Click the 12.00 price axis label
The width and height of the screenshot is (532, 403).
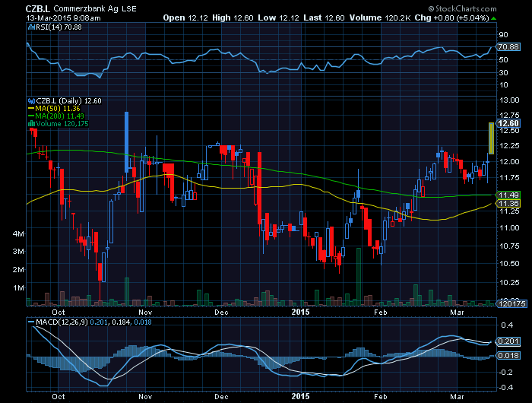pos(509,162)
